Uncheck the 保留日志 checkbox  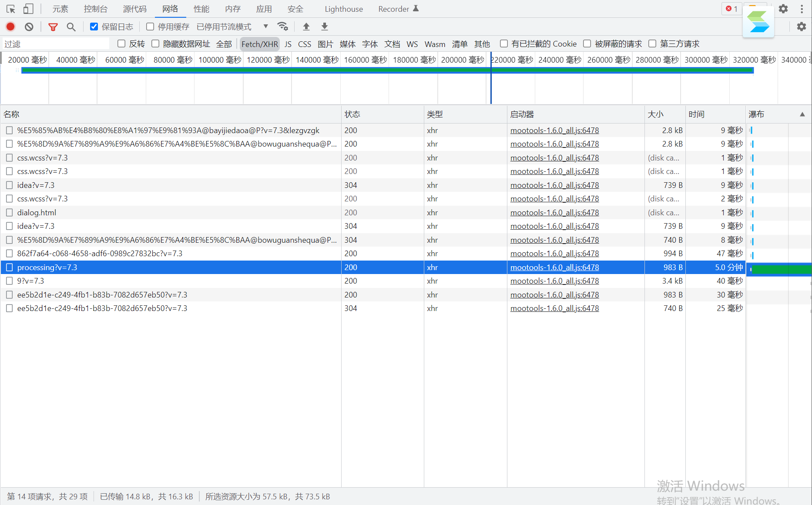(94, 27)
